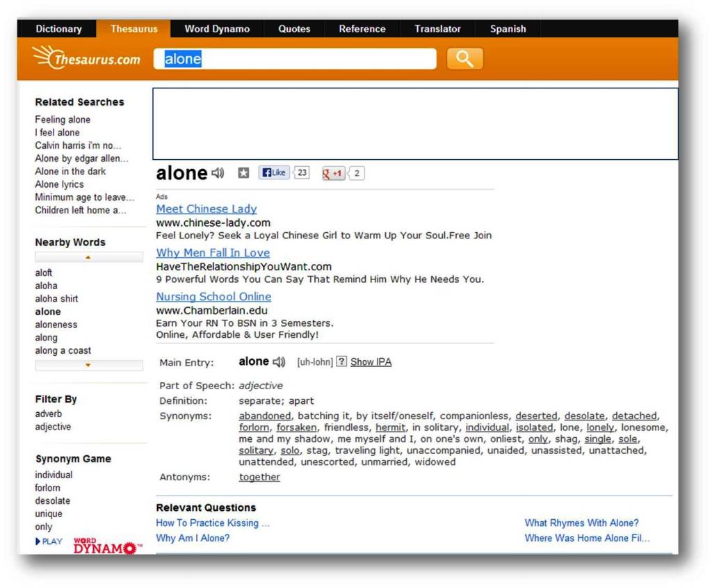Viewport: 712px width, 588px height.
Task: Open synonym forsaken
Action: (x=296, y=427)
